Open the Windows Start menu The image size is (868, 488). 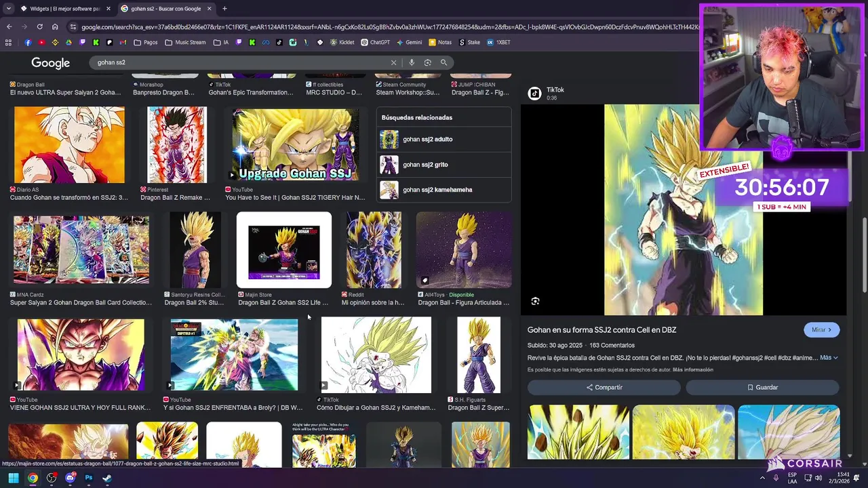14,478
